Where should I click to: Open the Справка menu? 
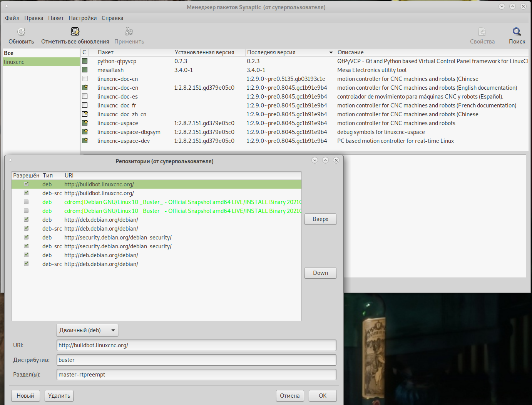112,18
